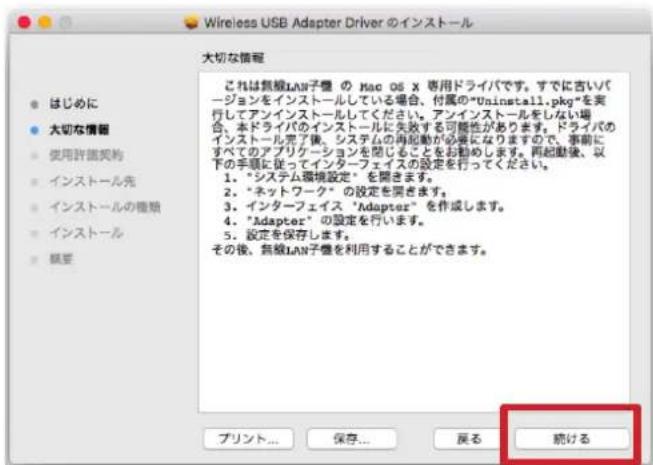Viewport: 653px width, 465px height.
Task: Click the installer package icon in title bar
Action: coord(191,22)
